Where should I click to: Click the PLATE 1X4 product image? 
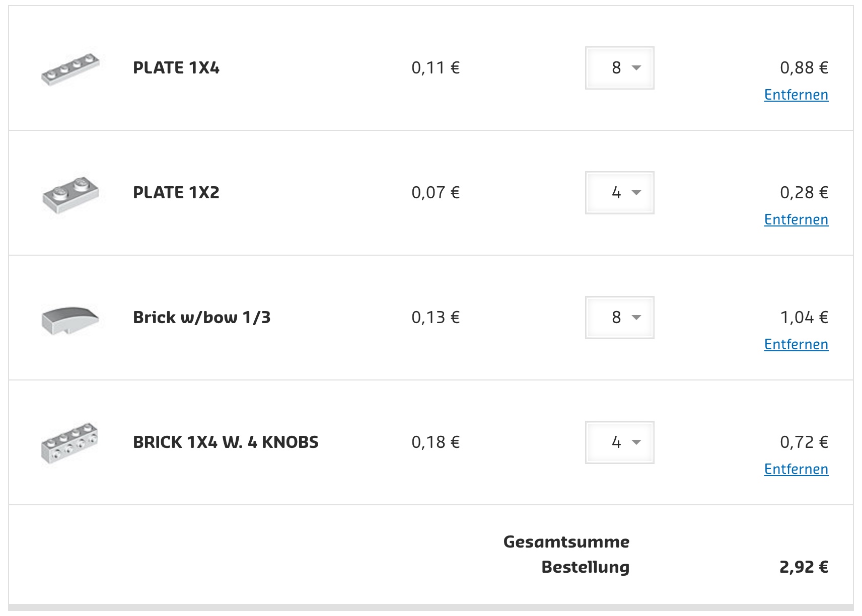70,68
